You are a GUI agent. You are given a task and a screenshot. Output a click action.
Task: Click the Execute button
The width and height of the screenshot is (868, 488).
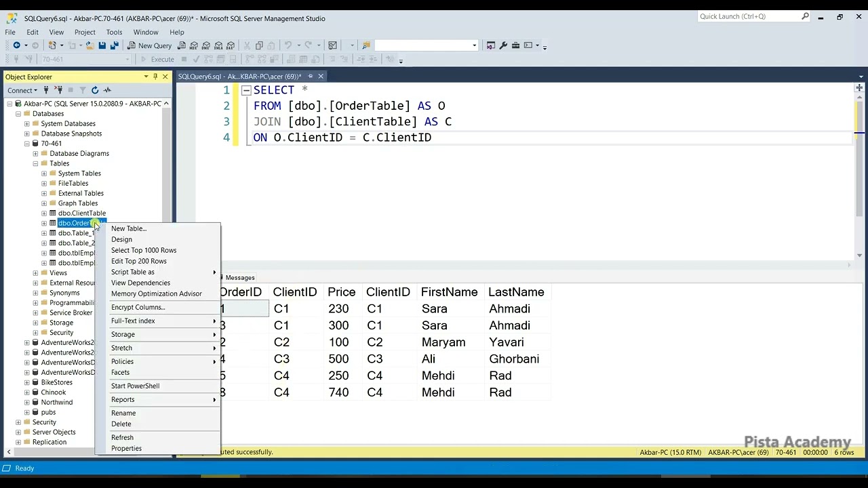157,59
